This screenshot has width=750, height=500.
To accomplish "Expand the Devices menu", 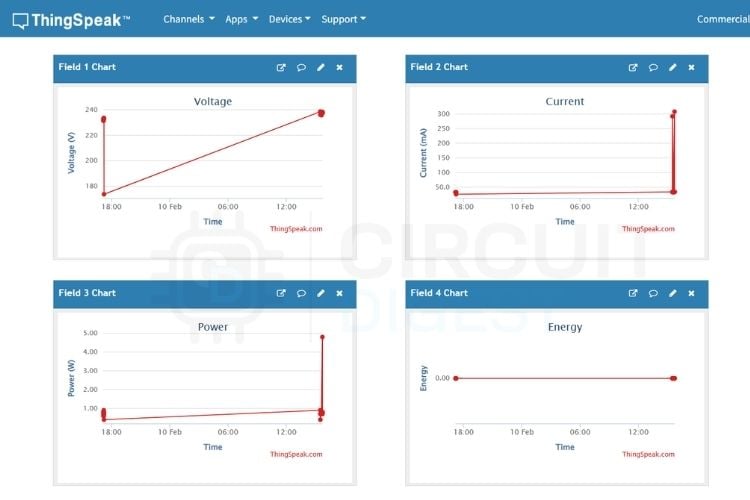I will (x=289, y=19).
